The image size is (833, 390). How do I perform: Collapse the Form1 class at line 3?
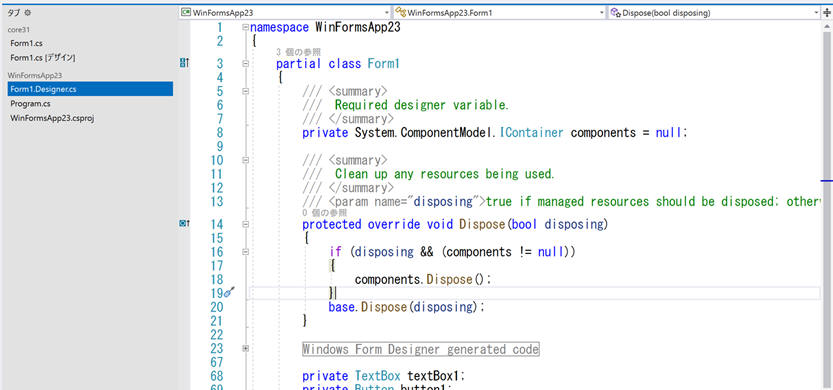tap(245, 64)
